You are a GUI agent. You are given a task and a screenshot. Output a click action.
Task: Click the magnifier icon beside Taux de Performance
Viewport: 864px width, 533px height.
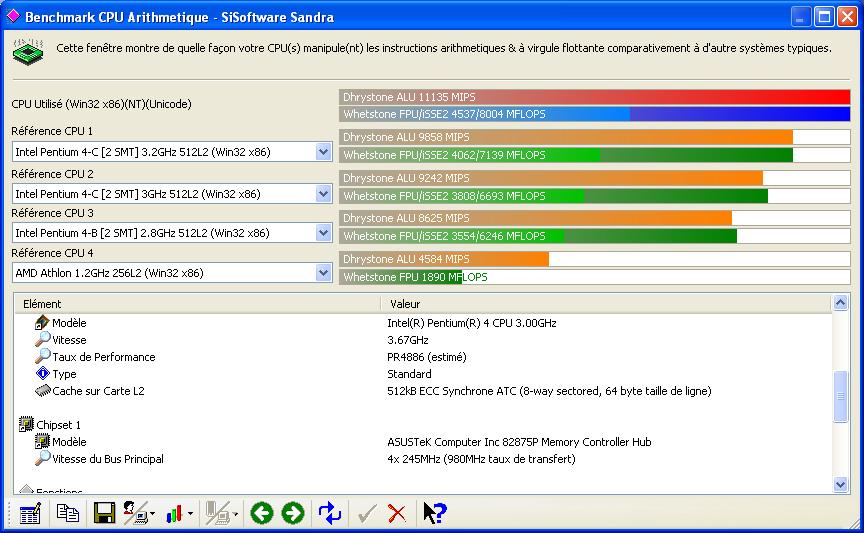pos(42,357)
